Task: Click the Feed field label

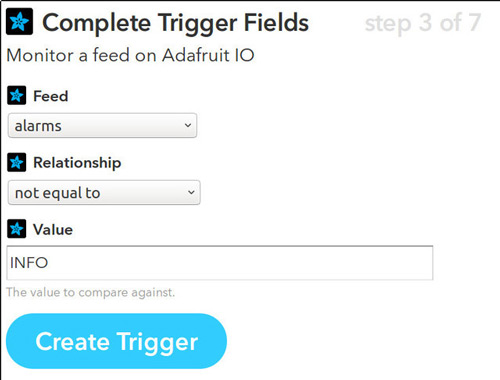Action: pyautogui.click(x=51, y=96)
